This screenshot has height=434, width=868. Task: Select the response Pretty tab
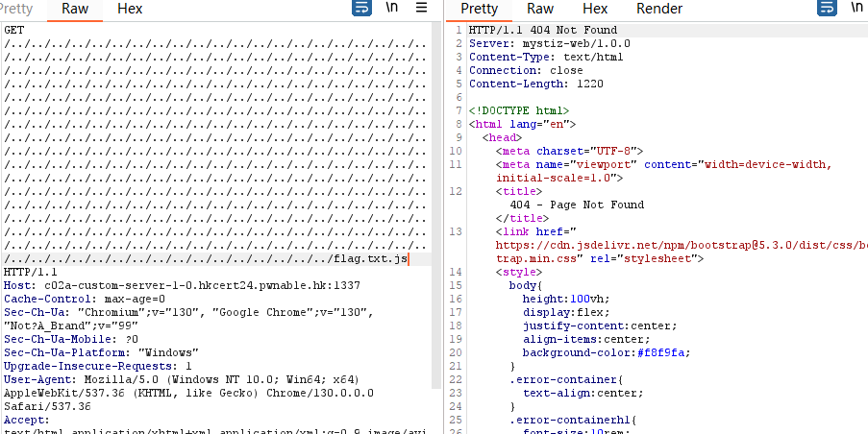pos(479,9)
